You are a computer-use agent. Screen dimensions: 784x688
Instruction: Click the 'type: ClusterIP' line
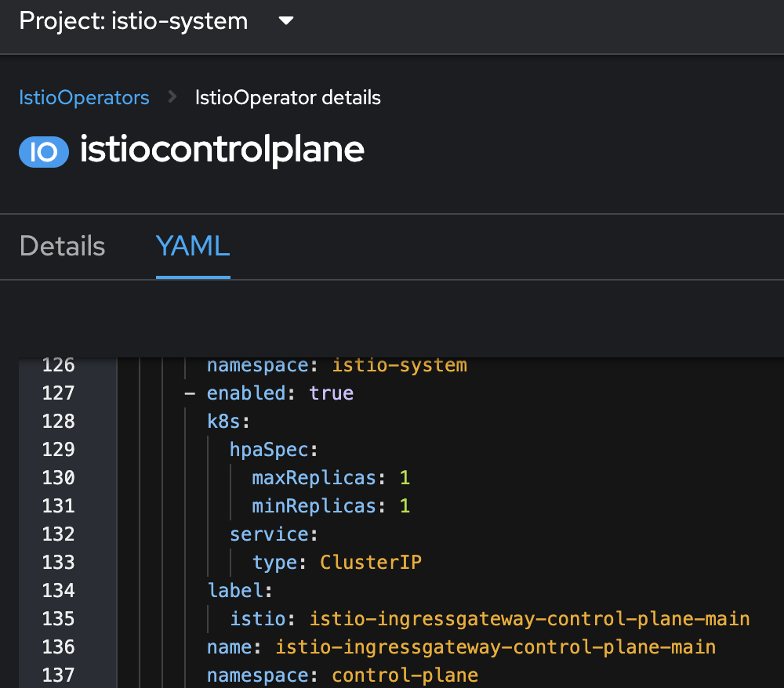click(337, 563)
